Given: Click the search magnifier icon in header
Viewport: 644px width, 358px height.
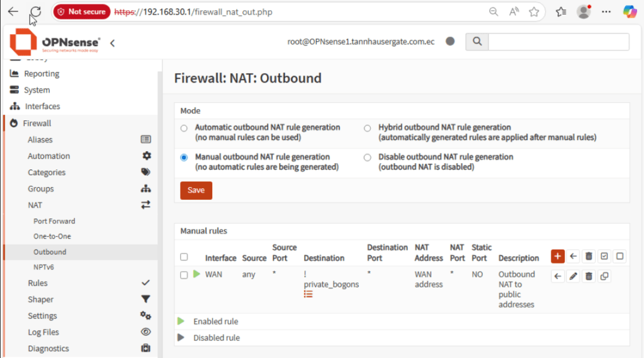Looking at the screenshot, I should [477, 42].
